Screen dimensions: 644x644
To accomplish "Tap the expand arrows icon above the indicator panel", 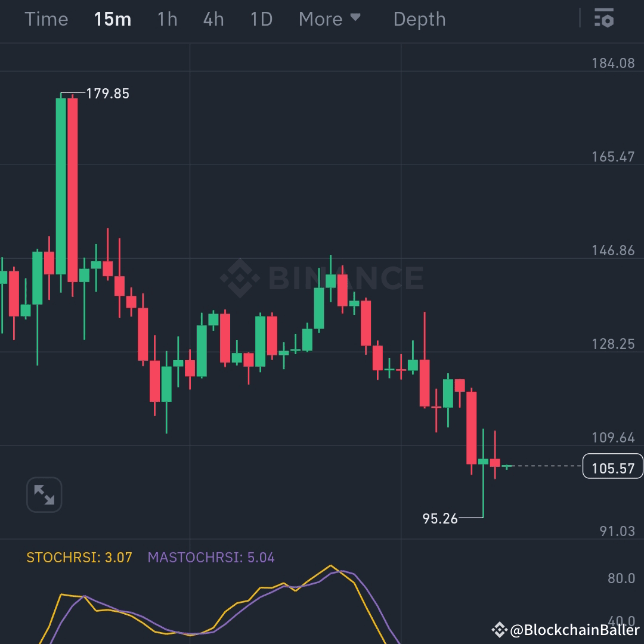I will (44, 494).
